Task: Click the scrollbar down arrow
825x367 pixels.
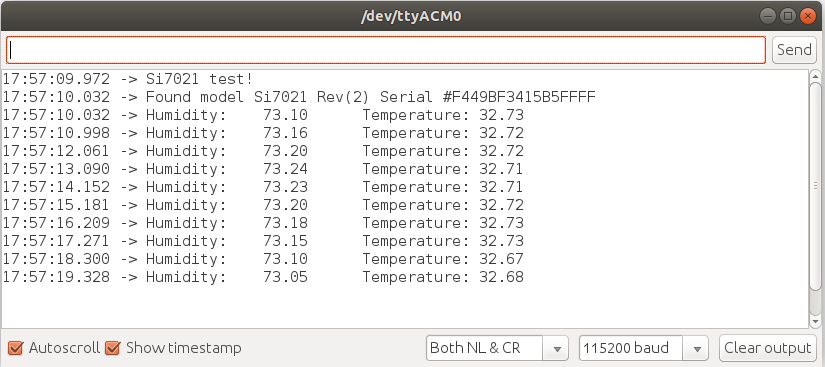Action: point(816,321)
